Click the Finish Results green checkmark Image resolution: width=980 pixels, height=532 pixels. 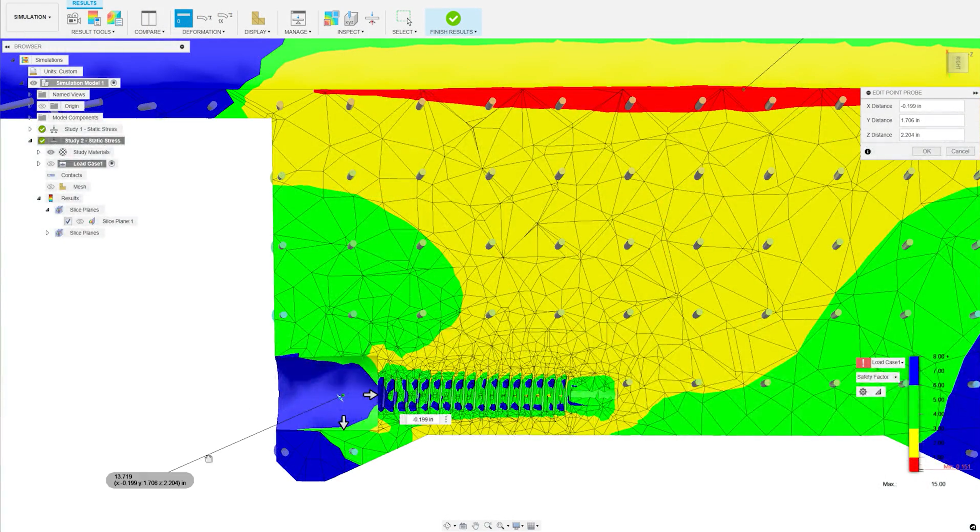(x=453, y=18)
